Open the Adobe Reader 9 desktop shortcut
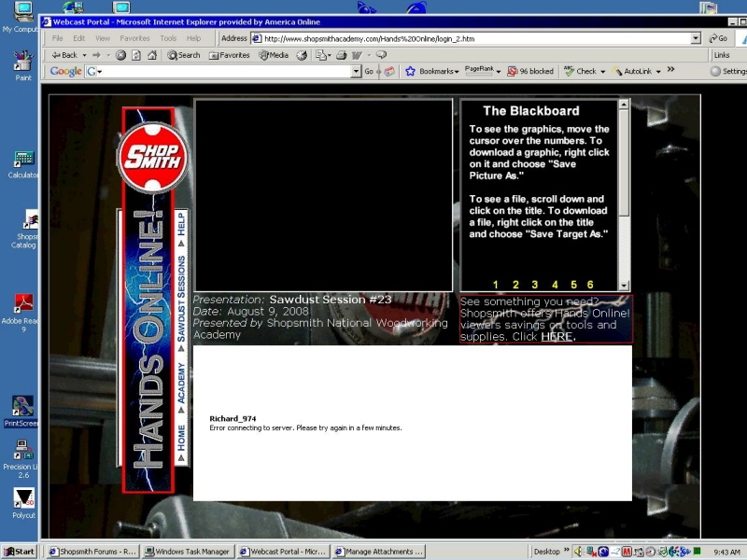747x560 pixels. pos(21,313)
